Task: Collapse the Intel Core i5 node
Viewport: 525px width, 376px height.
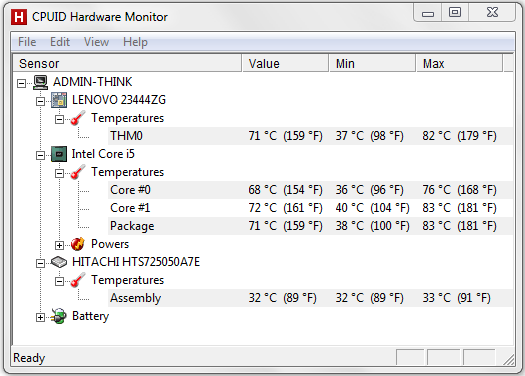Action: [x=40, y=155]
